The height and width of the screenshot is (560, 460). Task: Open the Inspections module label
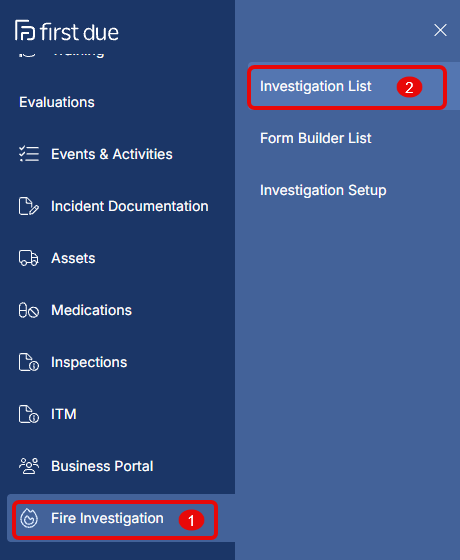pyautogui.click(x=89, y=362)
